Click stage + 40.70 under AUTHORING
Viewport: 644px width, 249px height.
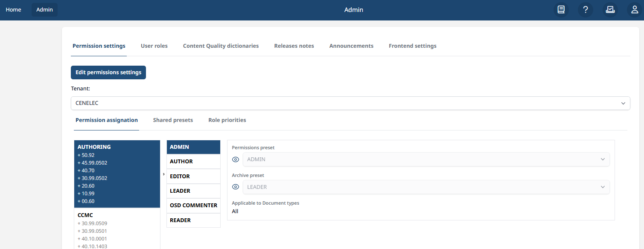click(x=86, y=171)
